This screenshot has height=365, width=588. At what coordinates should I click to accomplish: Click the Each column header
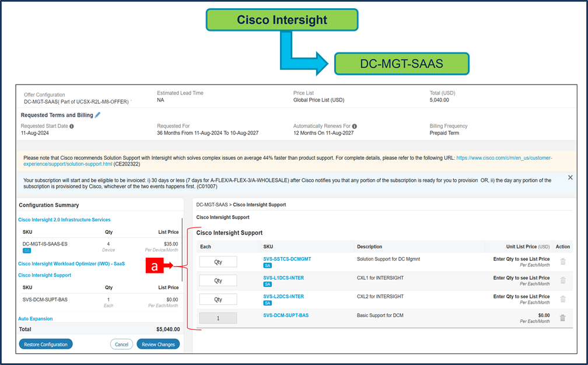[205, 247]
